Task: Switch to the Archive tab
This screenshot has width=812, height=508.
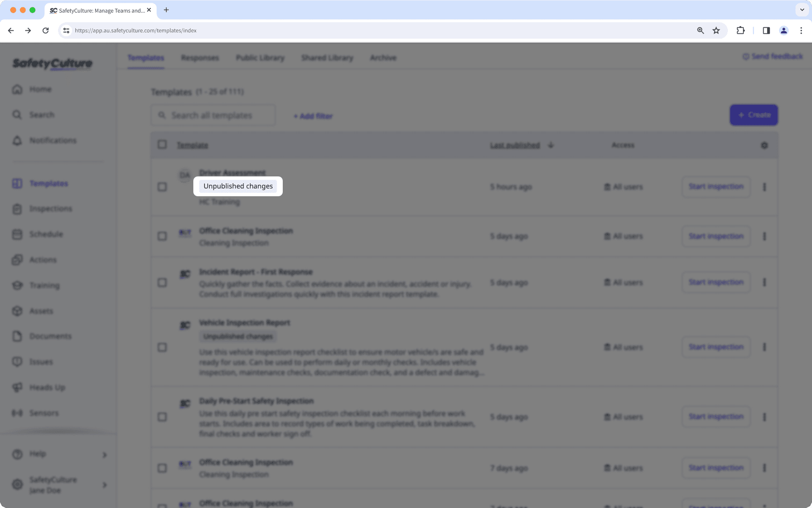Action: click(x=383, y=58)
